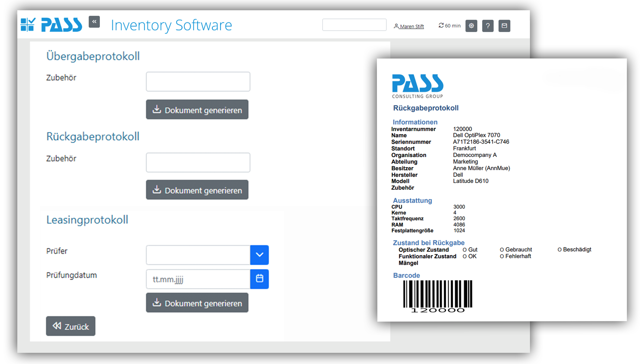Expand the Prüfer dropdown arrow
Viewport: 644px width, 364px height.
[259, 255]
